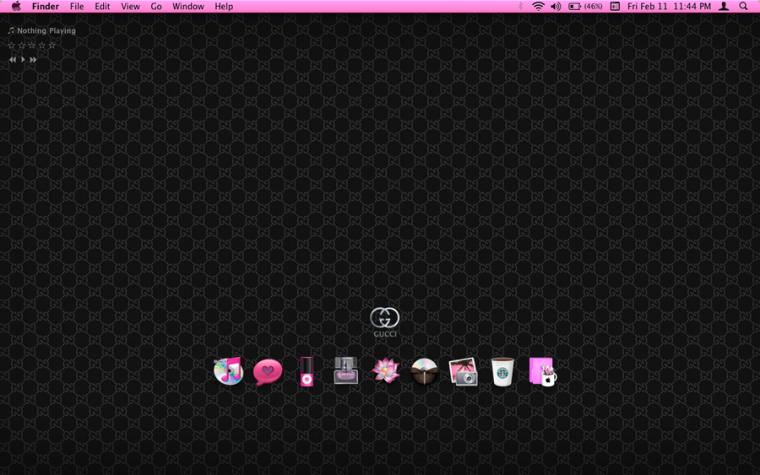Click the Starbucks coffee cup dock icon
The height and width of the screenshot is (475, 760).
pos(502,372)
